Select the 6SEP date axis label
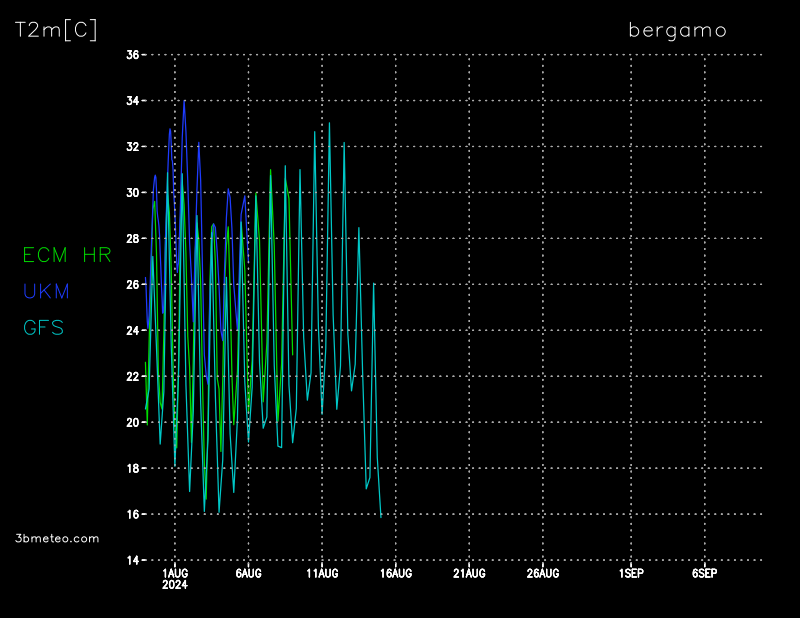Image resolution: width=800 pixels, height=618 pixels. point(704,573)
